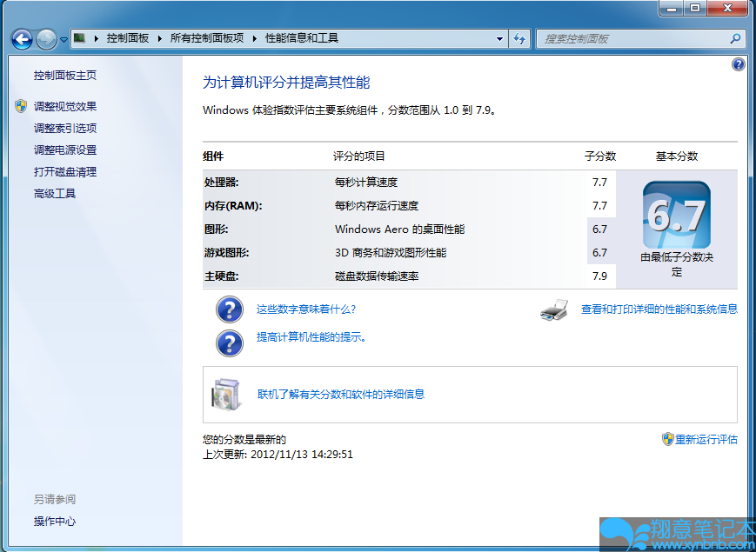Viewport: 756px width, 552px height.
Task: Maximize the Control Panel window
Action: click(695, 8)
